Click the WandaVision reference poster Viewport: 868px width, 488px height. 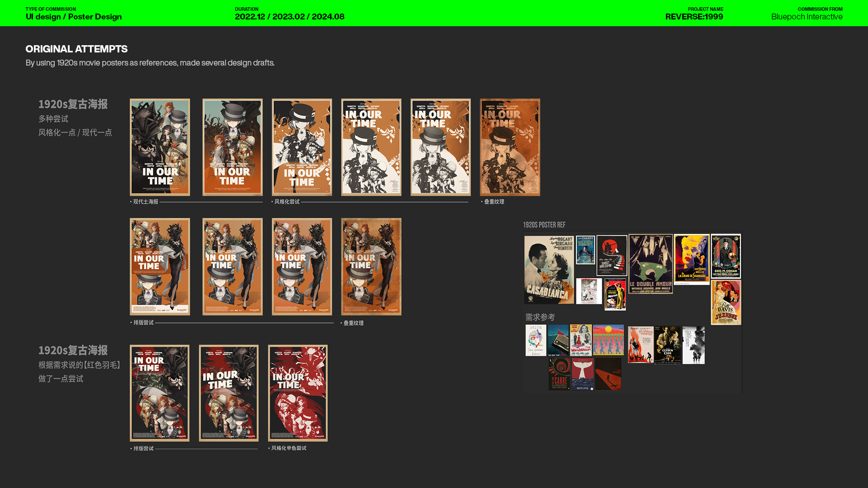(580, 339)
